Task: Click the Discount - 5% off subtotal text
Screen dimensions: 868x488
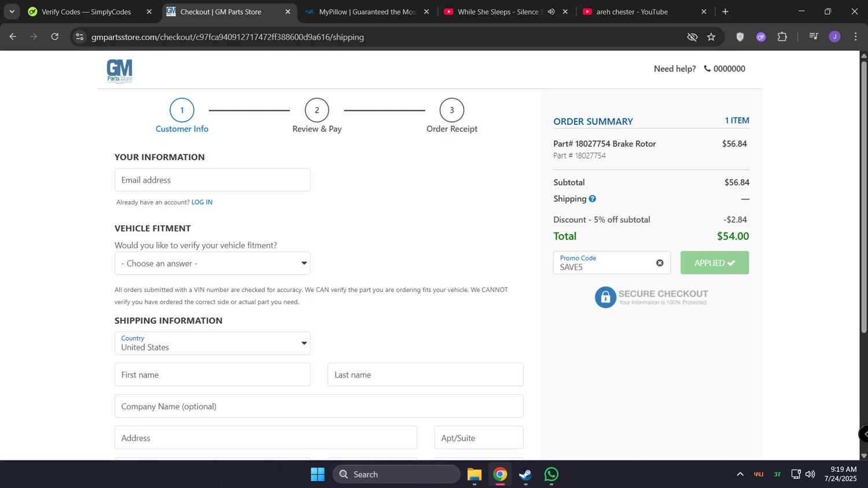Action: tap(602, 220)
